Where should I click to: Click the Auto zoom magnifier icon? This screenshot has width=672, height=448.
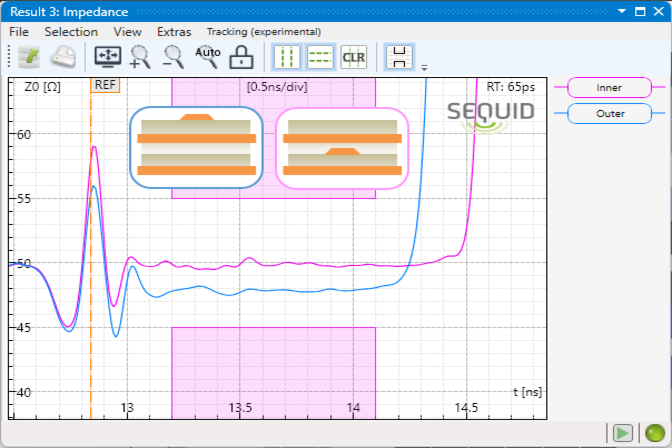208,56
